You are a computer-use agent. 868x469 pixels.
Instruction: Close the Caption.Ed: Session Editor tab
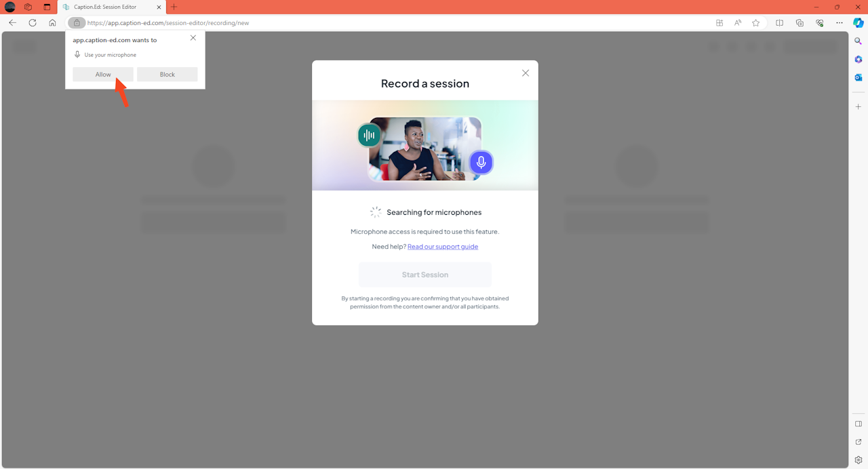pos(159,7)
